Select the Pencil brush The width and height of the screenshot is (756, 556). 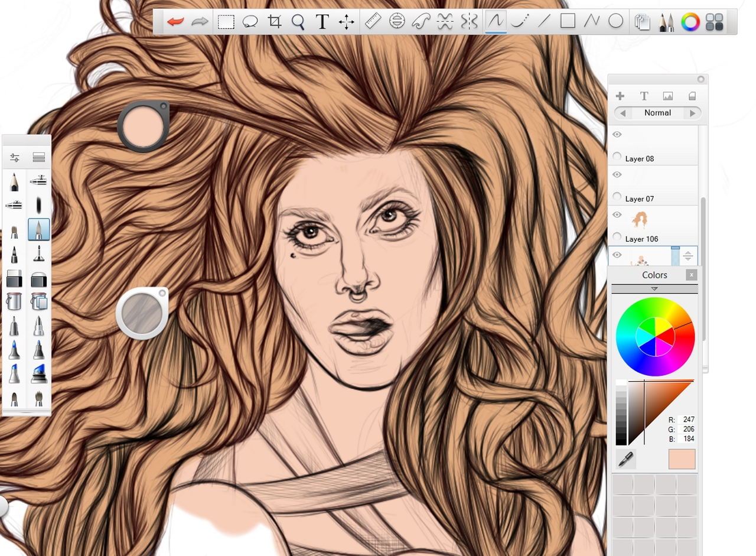click(14, 181)
